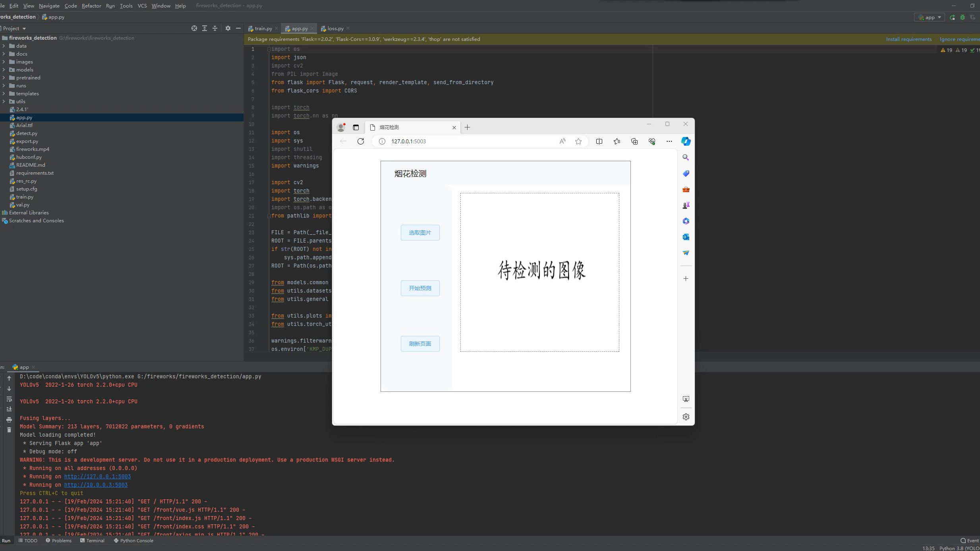The image size is (980, 551).
Task: Open the Project panel settings gear
Action: [229, 28]
